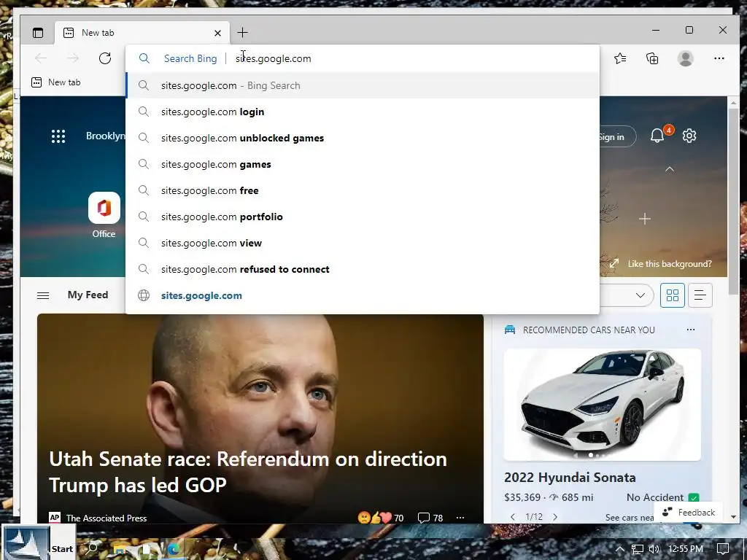
Task: Open the Windows Start button
Action: click(x=38, y=542)
